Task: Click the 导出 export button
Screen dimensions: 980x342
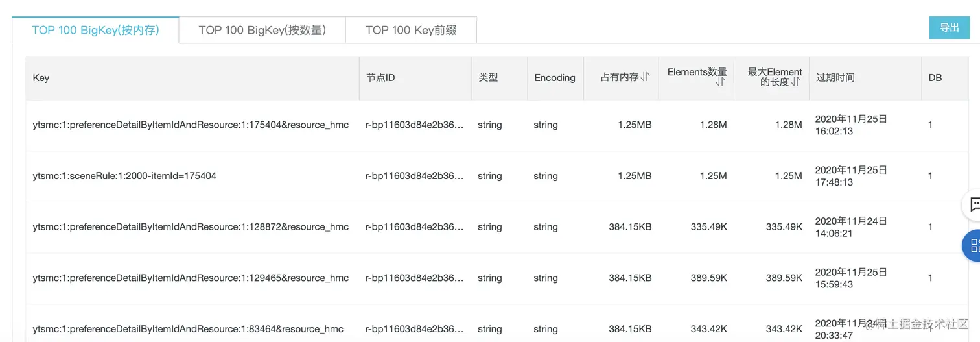Action: click(950, 28)
